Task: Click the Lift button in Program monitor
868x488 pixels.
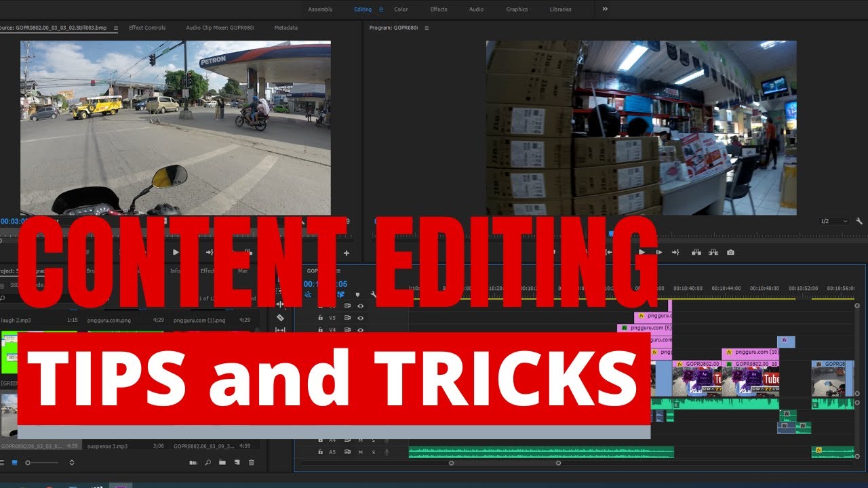Action: [x=696, y=252]
